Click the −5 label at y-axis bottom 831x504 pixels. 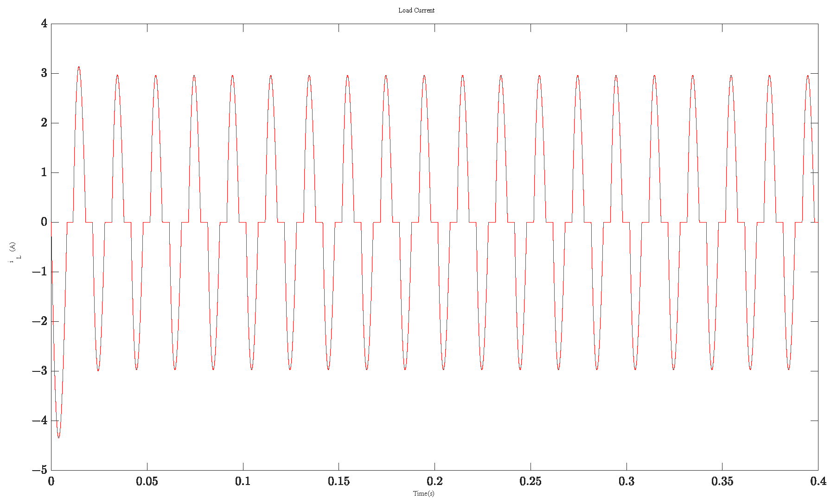point(40,470)
